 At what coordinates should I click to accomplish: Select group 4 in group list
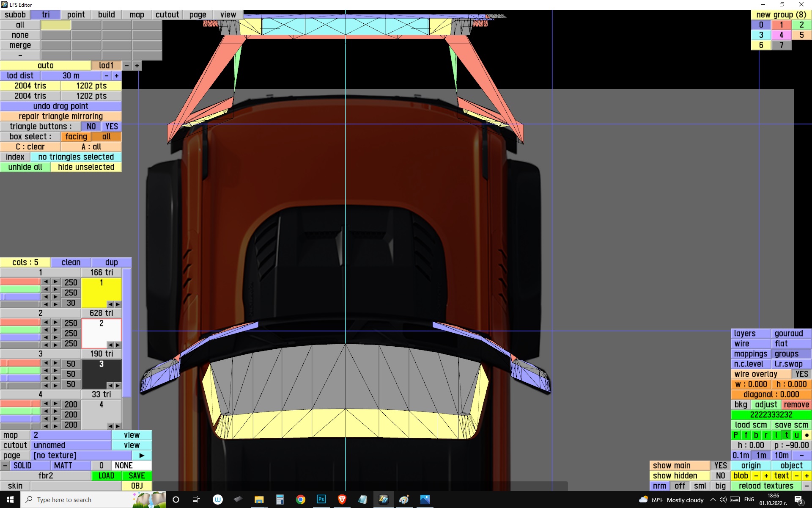pyautogui.click(x=781, y=35)
